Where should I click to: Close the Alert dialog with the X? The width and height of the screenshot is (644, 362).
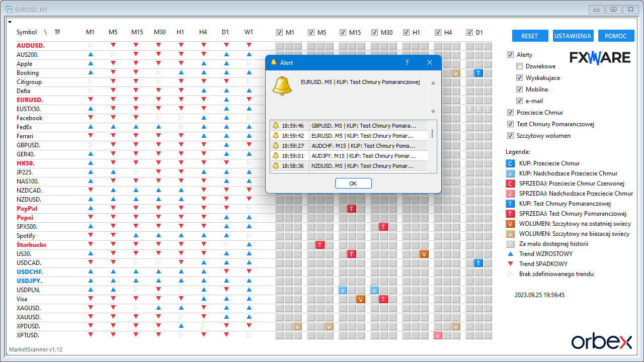tap(430, 63)
